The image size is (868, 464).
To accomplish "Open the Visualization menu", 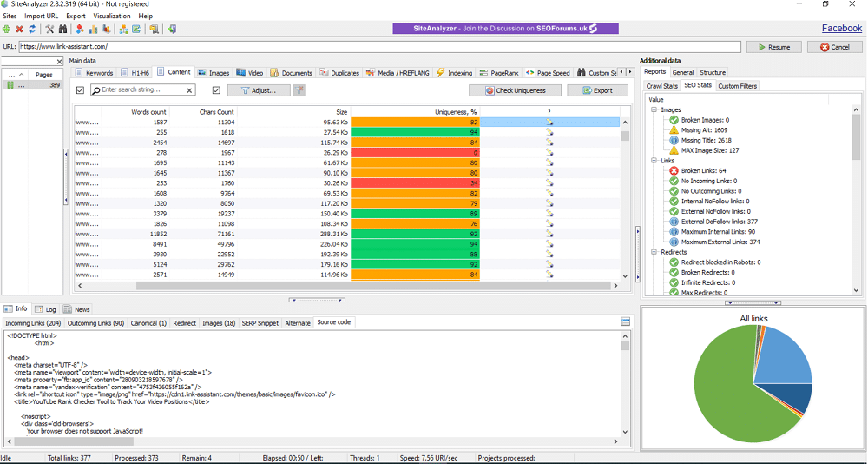I will (112, 17).
